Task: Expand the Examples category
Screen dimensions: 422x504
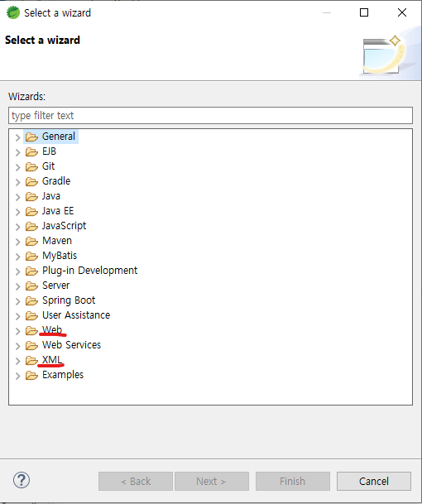Action: (x=17, y=376)
